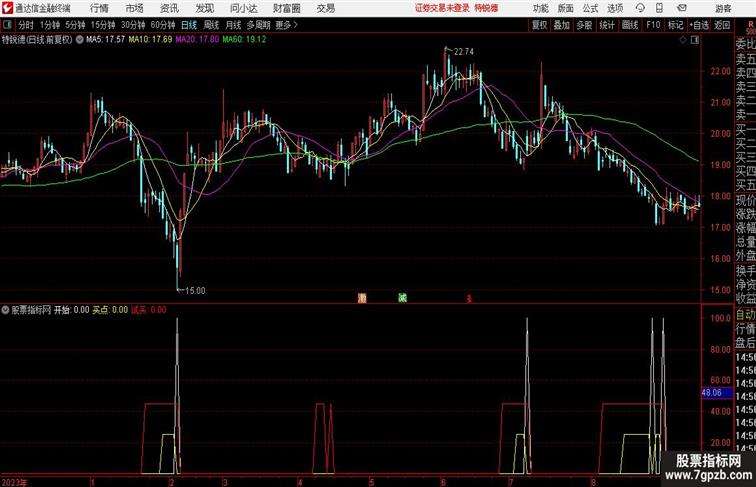Viewport: 756px width, 487px height.
Task: Switch to the 月线 monthly tab
Action: (x=233, y=25)
